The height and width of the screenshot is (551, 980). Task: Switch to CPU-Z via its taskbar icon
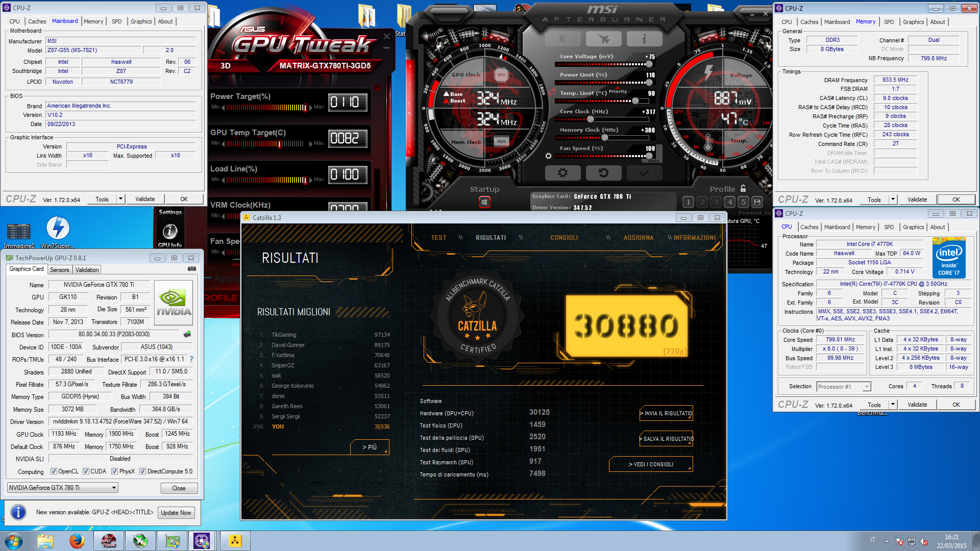point(202,541)
